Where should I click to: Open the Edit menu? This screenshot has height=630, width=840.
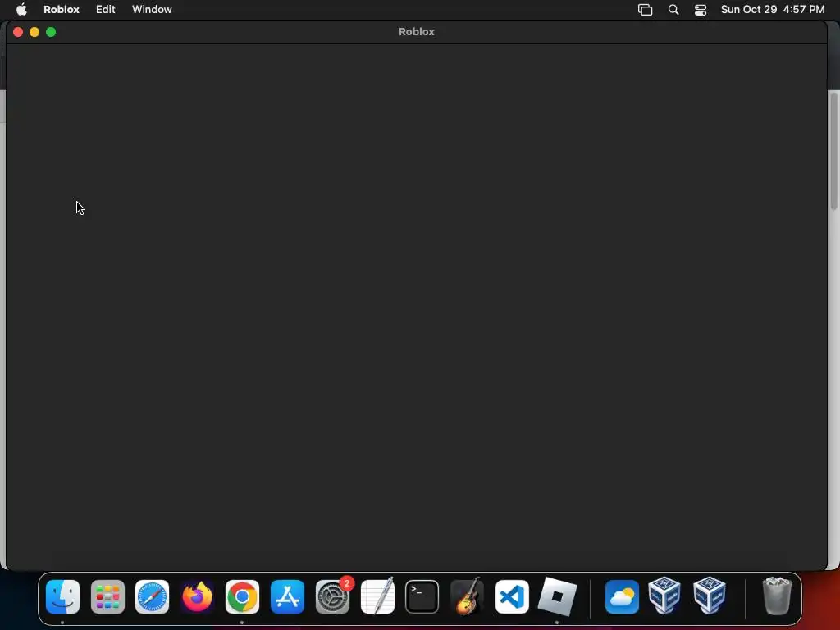point(106,9)
